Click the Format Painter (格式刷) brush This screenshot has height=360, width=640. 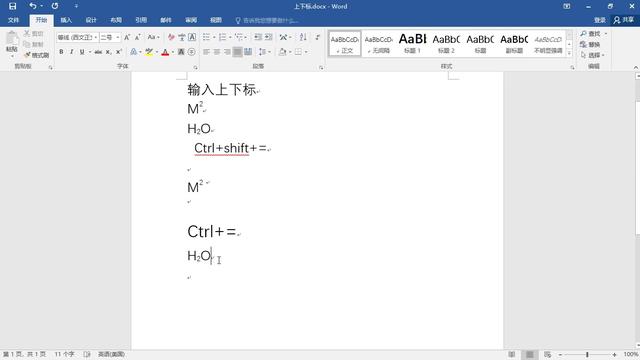[x=27, y=55]
